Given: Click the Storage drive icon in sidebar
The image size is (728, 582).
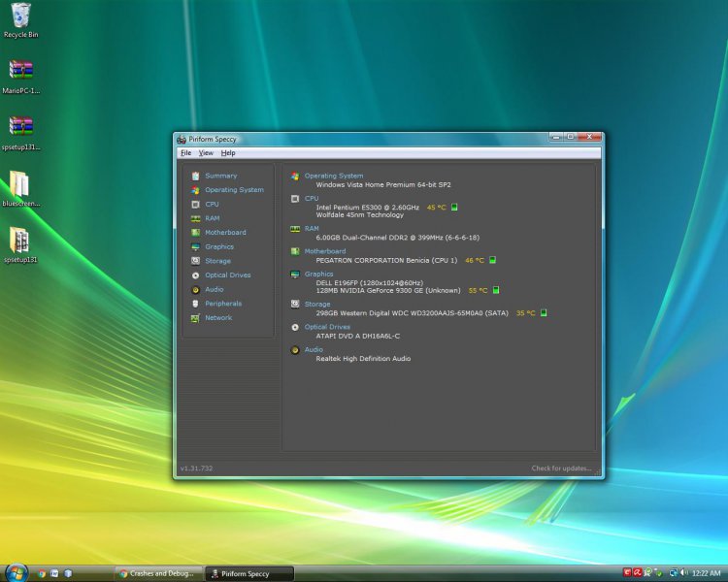Looking at the screenshot, I should [x=195, y=261].
